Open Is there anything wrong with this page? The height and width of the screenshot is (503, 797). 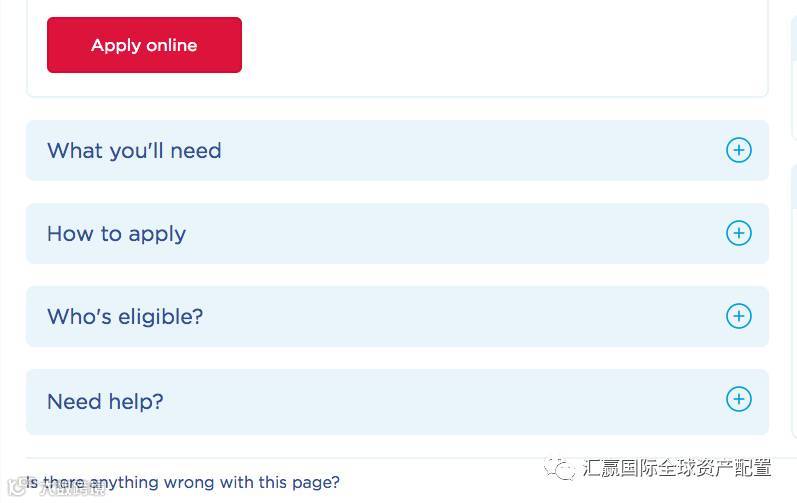[x=183, y=482]
